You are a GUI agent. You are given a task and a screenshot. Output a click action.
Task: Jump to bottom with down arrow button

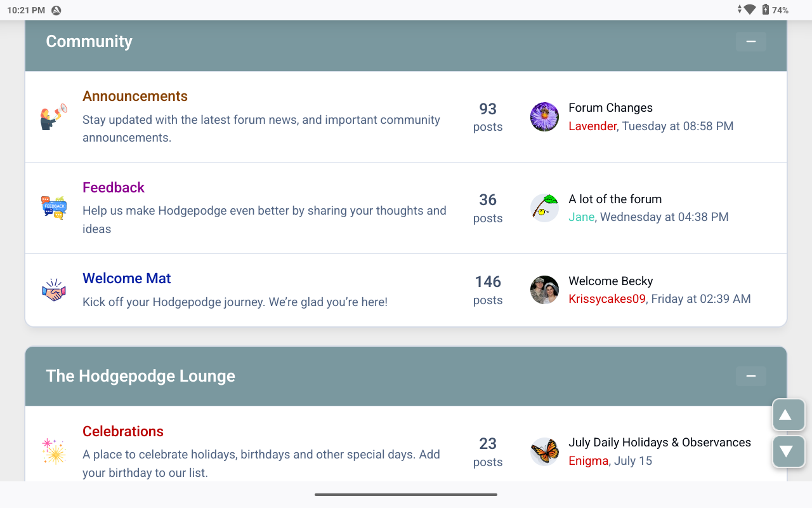789,451
